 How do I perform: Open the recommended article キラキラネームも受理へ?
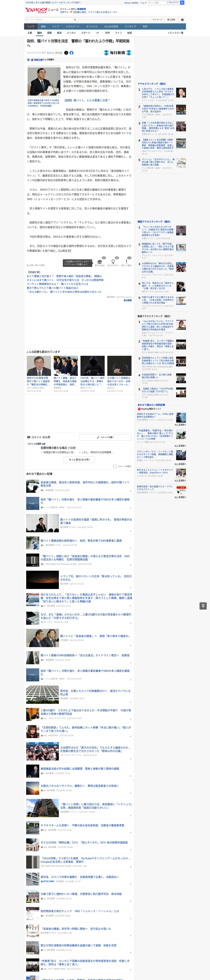[x=82, y=825]
